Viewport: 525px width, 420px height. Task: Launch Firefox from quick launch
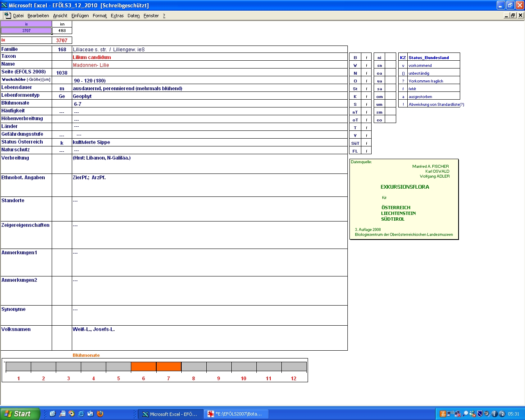tap(100, 414)
